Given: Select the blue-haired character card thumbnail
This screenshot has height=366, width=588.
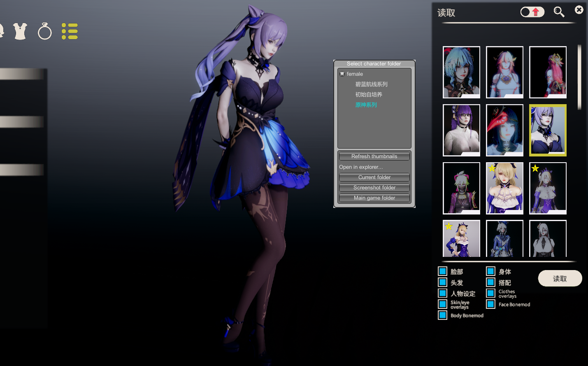Looking at the screenshot, I should point(461,72).
